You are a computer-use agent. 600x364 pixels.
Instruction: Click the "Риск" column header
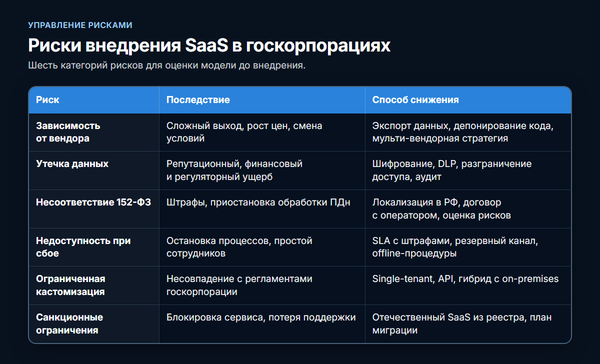(x=47, y=100)
